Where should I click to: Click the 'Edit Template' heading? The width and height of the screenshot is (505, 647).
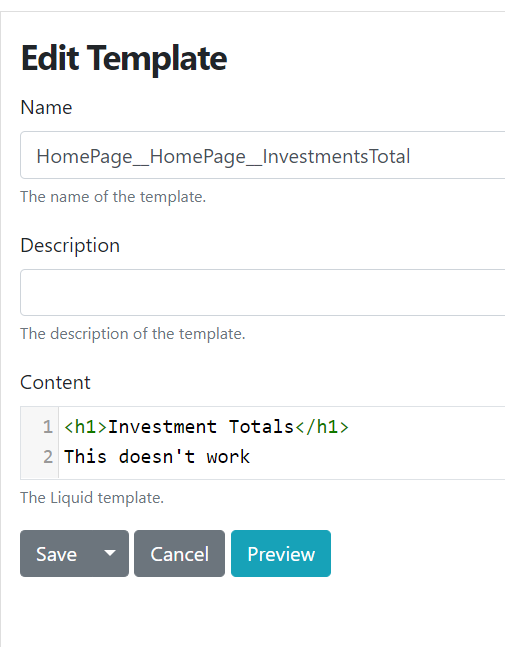coord(124,59)
